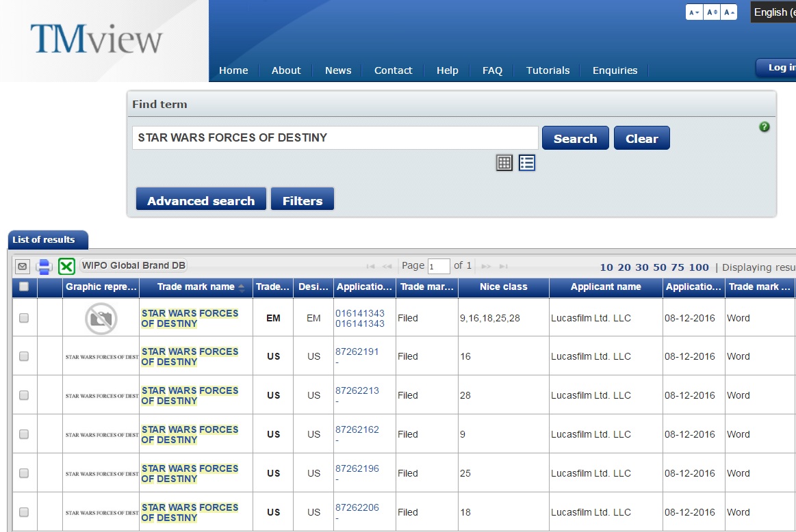Screen dimensions: 796x532
Task: Sort by Trade mark name column
Action: tap(196, 287)
